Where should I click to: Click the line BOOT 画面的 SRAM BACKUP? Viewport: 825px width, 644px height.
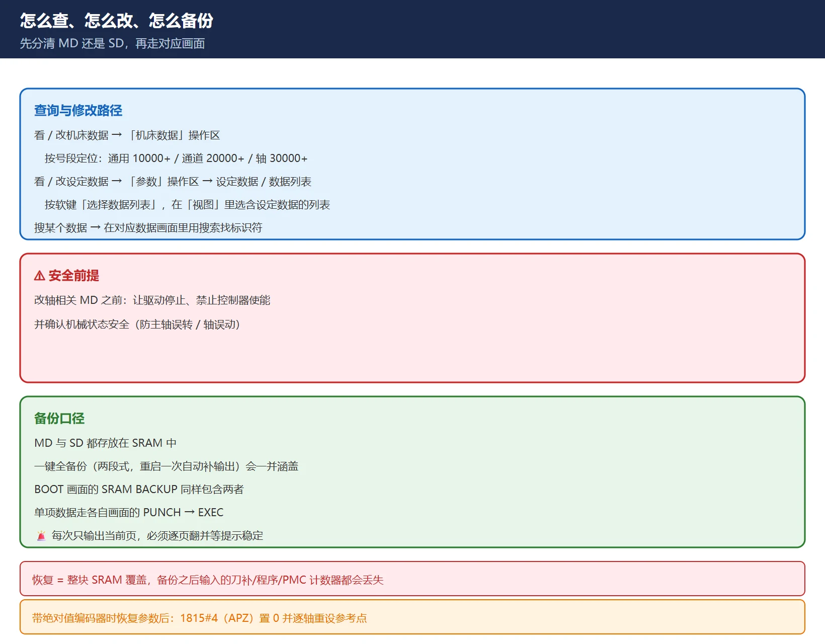pos(139,490)
